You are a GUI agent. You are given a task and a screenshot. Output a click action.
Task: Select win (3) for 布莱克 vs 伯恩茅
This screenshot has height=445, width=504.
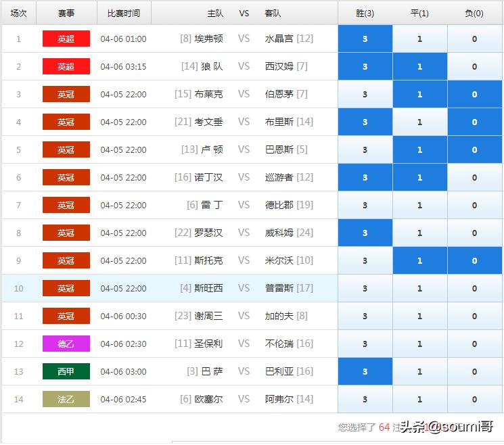tap(365, 94)
